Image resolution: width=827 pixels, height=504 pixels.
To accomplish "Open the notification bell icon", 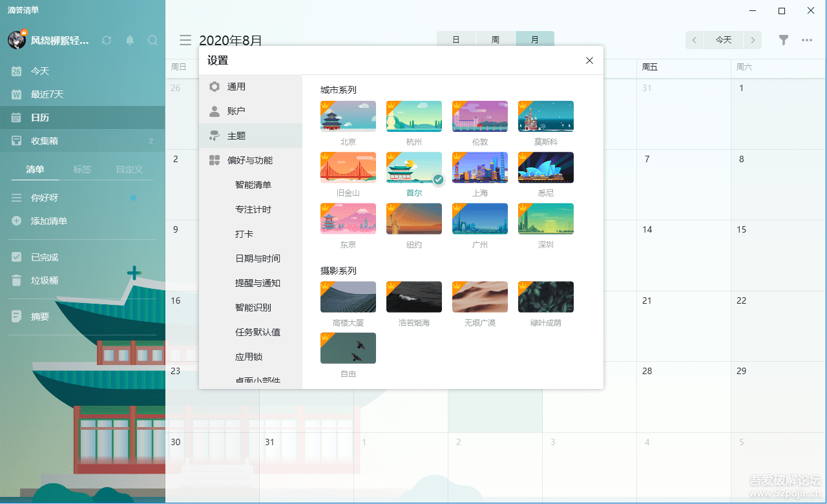I will click(130, 40).
